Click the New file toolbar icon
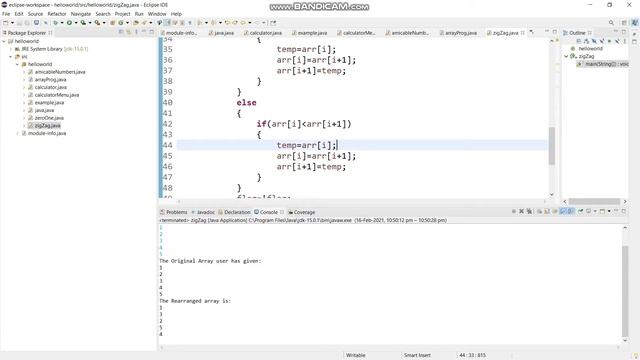 coord(5,23)
